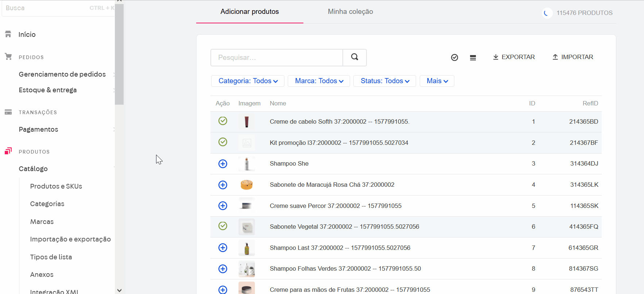Toggle green check for Sabonete Vegetal row
The width and height of the screenshot is (644, 294).
point(223,226)
